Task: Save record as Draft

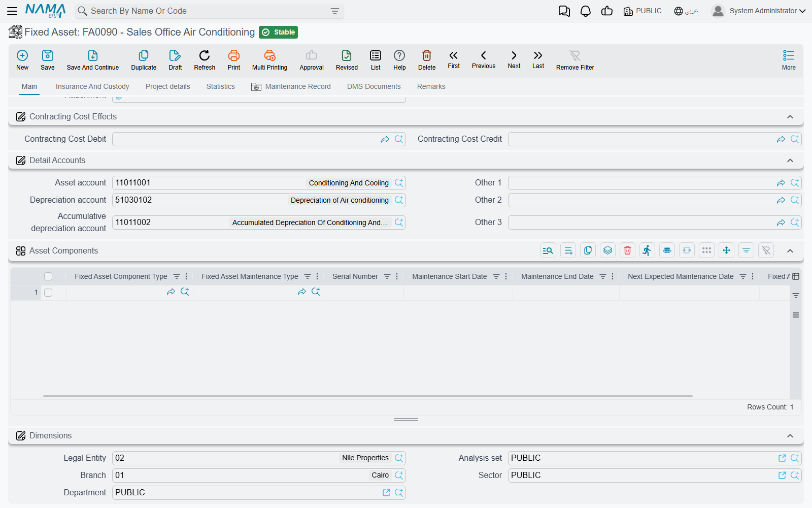Action: tap(175, 59)
